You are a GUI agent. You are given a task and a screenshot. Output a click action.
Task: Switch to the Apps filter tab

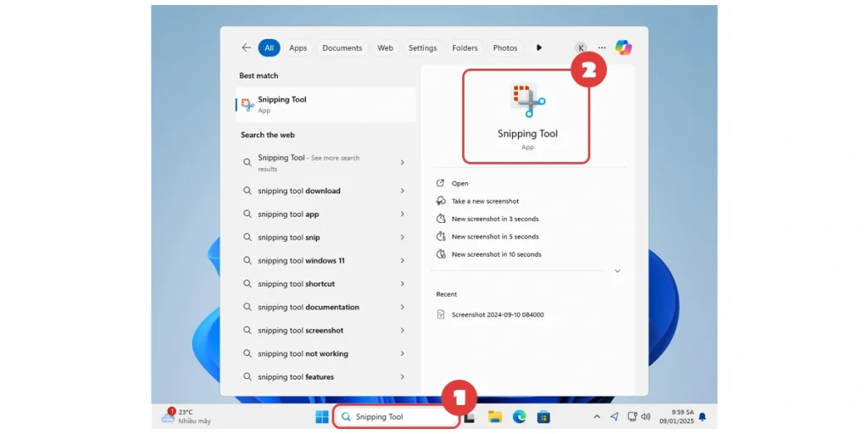[298, 48]
